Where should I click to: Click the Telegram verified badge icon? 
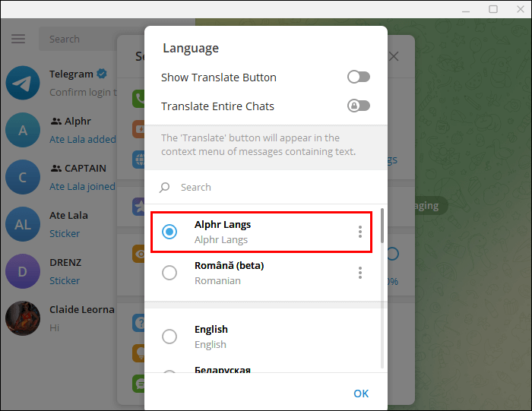click(101, 74)
